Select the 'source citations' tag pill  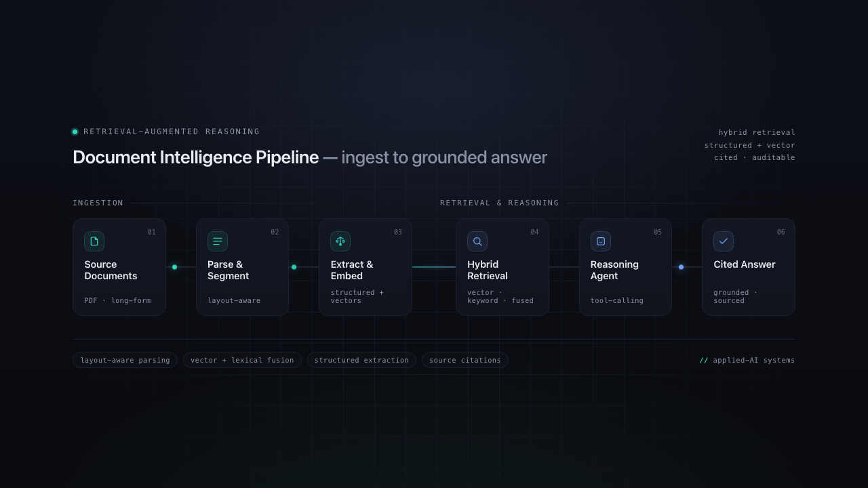(465, 360)
